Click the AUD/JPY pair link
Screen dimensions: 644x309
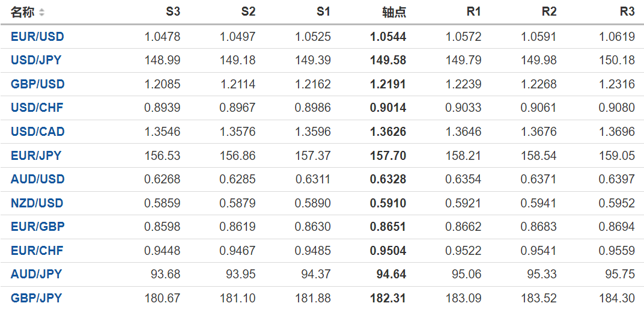(x=36, y=274)
